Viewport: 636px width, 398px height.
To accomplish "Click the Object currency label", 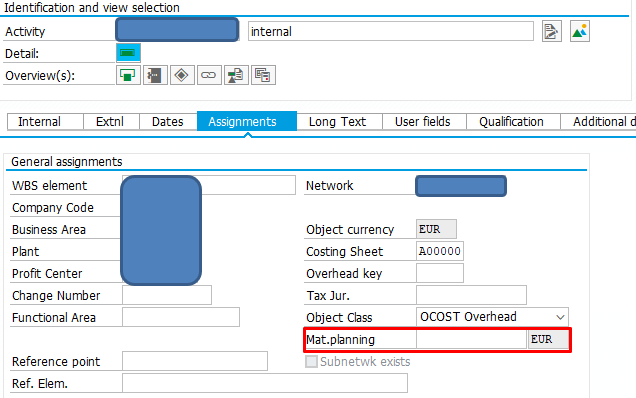I will coord(350,230).
